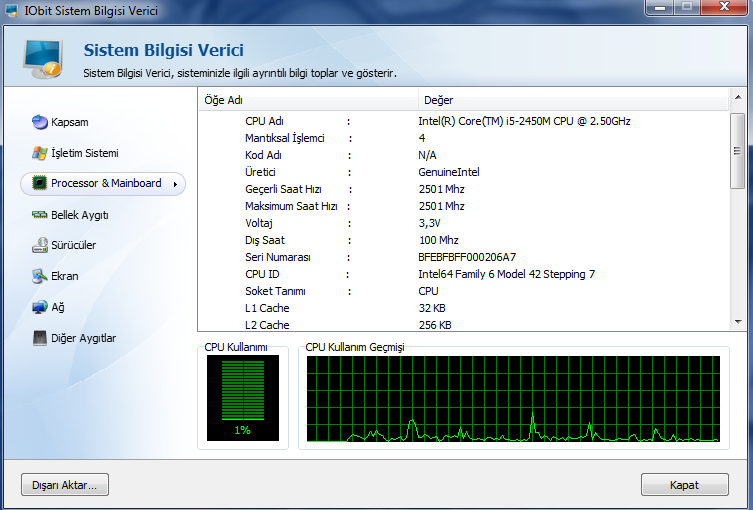View the Diğer Aygıtlar section

pos(84,338)
